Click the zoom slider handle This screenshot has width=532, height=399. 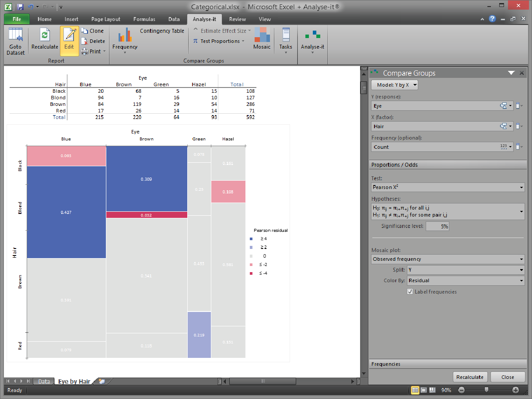pos(486,390)
